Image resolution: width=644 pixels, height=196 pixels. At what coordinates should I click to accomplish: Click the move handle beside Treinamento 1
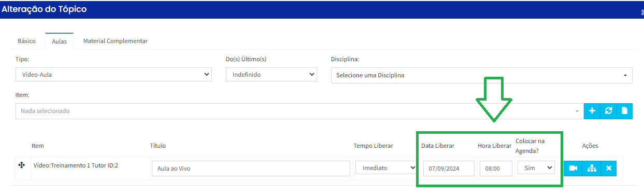pyautogui.click(x=22, y=165)
